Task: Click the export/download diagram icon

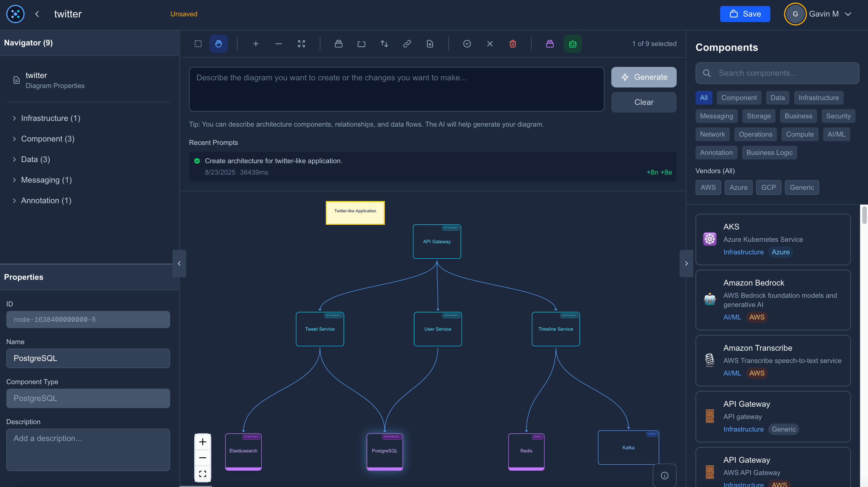Action: pyautogui.click(x=430, y=43)
